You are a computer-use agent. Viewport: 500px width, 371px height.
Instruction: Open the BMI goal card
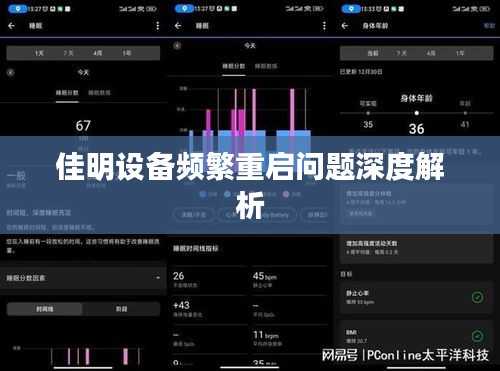[416, 337]
